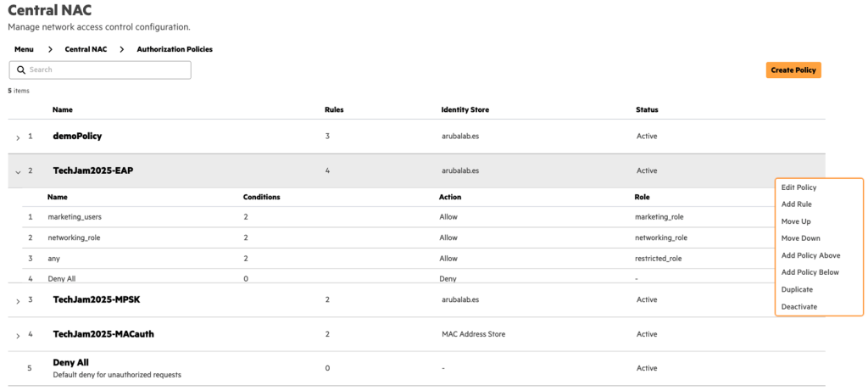Choose Add Policy Below option
868x391 pixels.
[810, 272]
